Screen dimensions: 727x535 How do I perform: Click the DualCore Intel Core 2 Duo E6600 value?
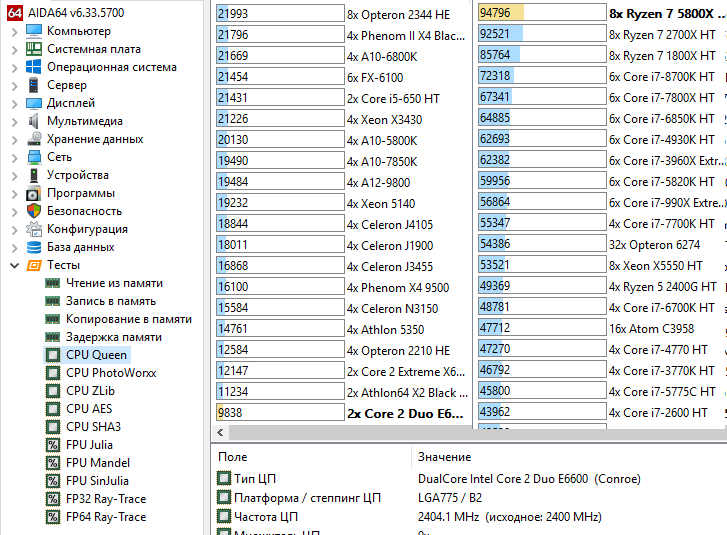pyautogui.click(x=529, y=478)
